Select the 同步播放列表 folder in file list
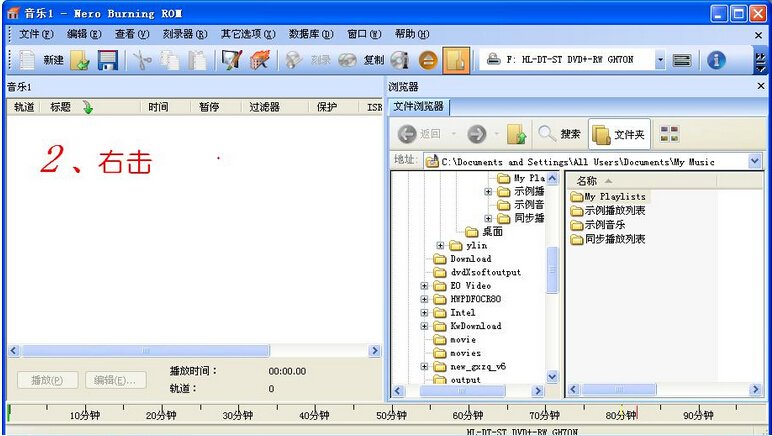 [x=608, y=239]
